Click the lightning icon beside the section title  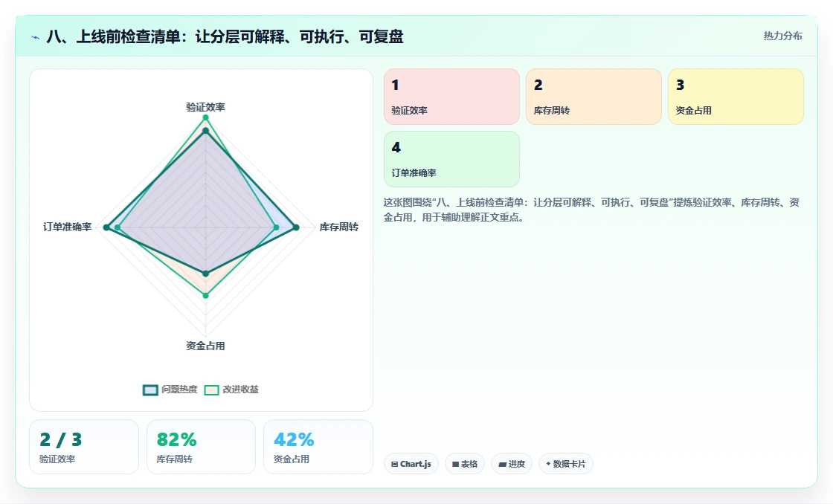tap(36, 37)
